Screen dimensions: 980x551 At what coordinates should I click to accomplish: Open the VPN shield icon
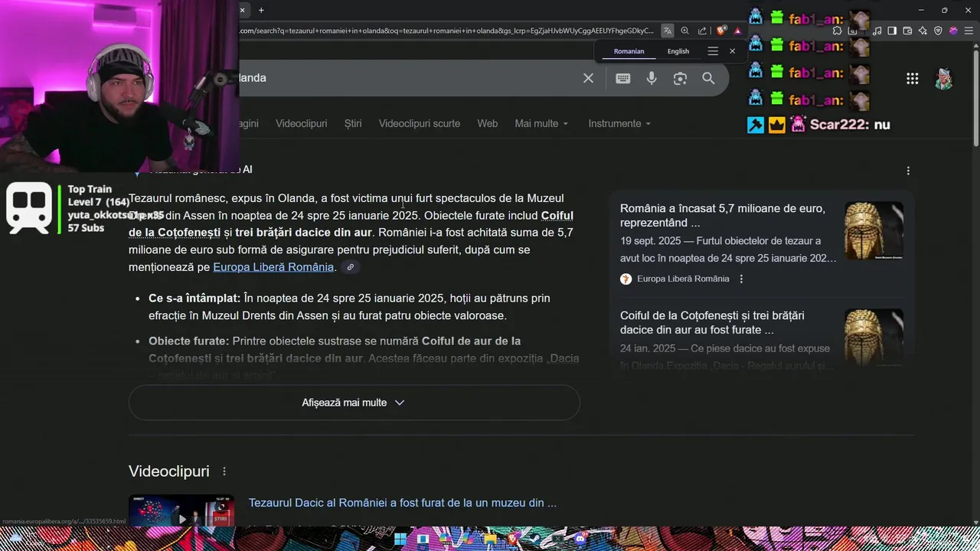[938, 31]
